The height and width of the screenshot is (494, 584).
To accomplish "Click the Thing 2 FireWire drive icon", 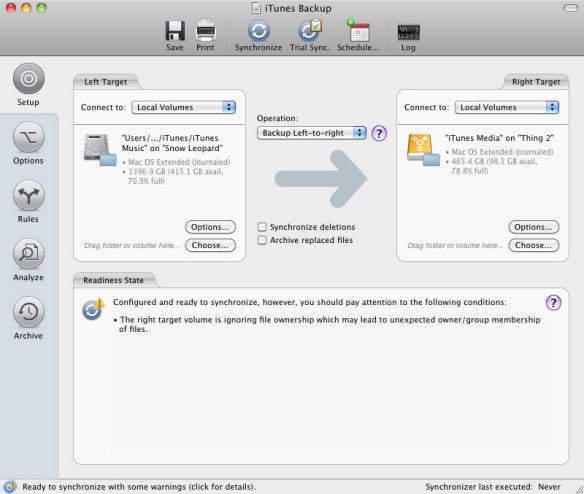I will coord(423,150).
